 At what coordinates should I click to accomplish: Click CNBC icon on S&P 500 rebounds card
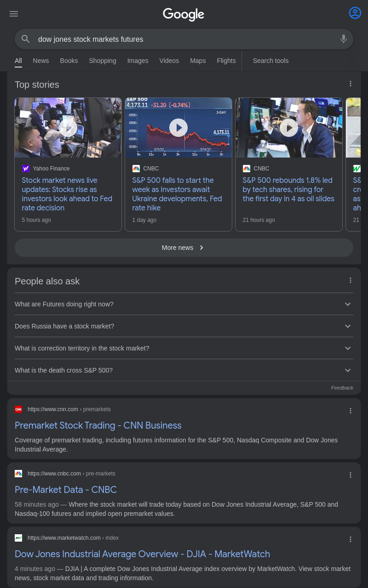[247, 169]
